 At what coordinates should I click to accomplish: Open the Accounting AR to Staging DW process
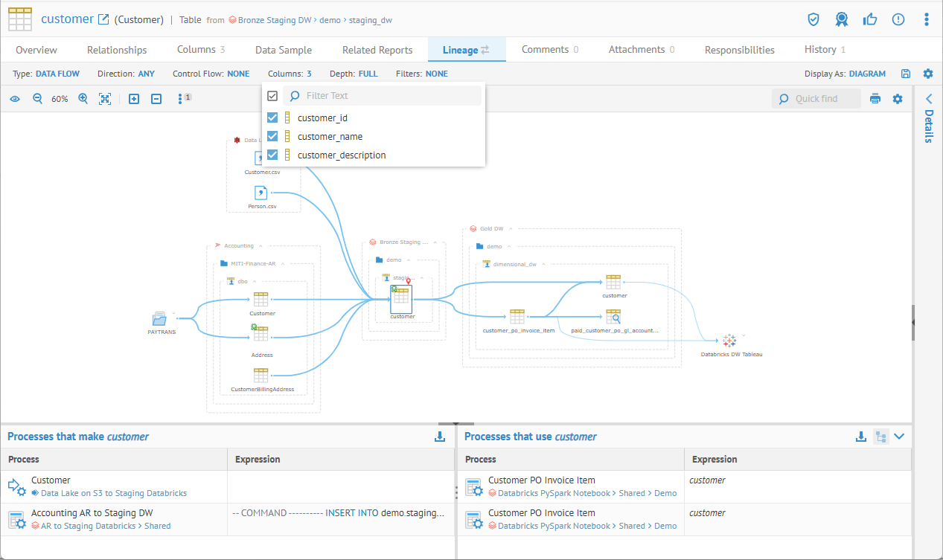point(92,513)
